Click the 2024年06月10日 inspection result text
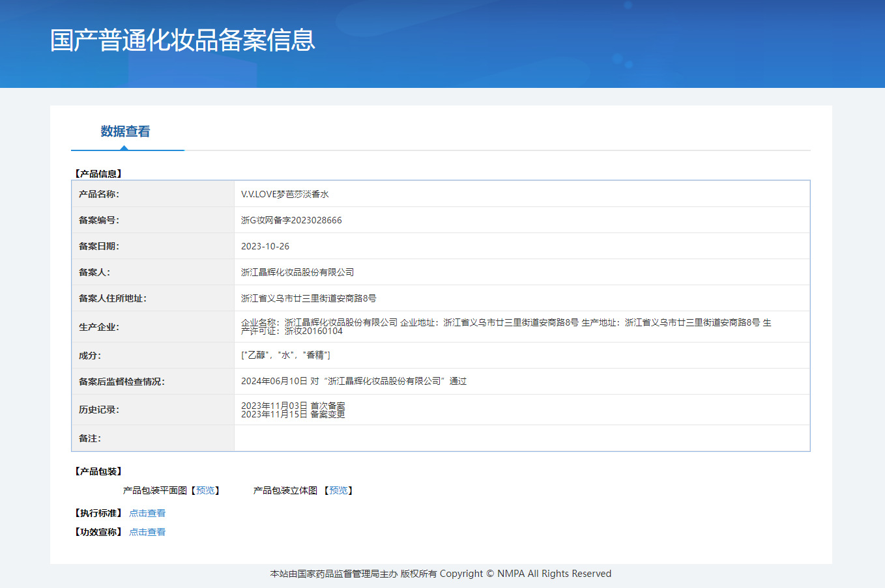 (354, 381)
